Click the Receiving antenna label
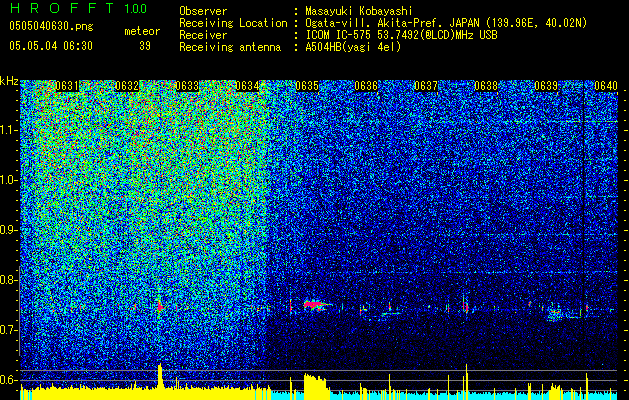The width and height of the screenshot is (629, 400). pos(230,47)
